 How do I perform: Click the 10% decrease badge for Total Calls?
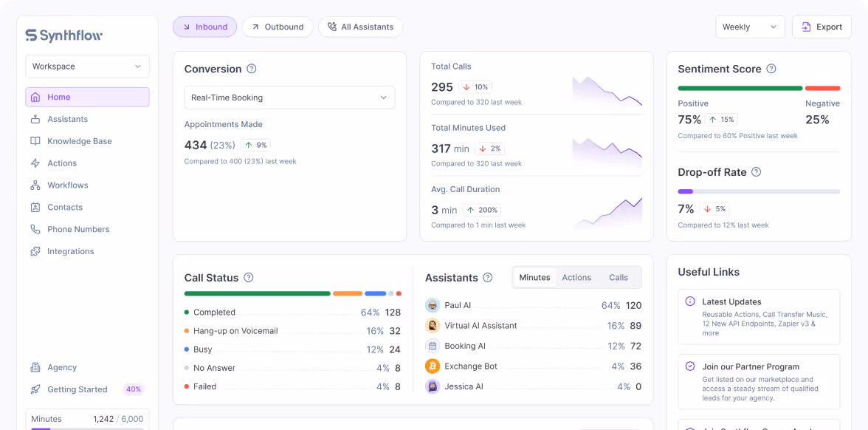(475, 87)
